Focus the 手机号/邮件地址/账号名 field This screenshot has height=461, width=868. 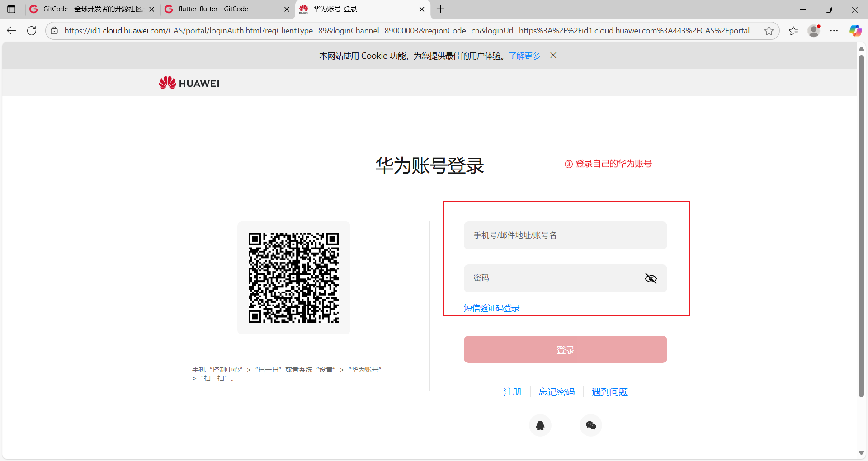[566, 235]
